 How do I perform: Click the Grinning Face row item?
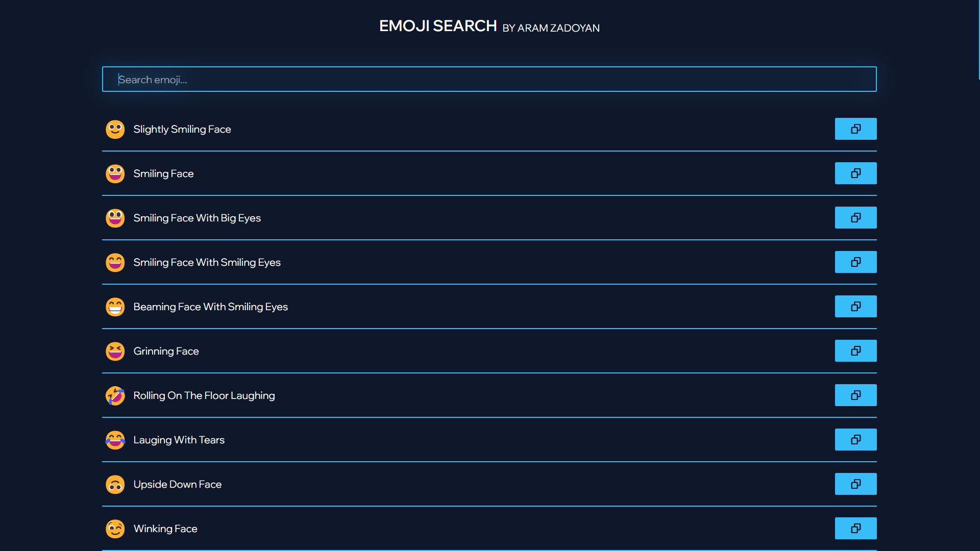point(489,350)
